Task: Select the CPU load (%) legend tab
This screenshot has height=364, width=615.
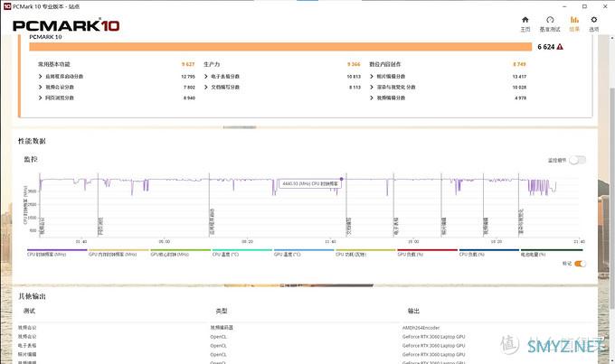Action: click(x=489, y=253)
